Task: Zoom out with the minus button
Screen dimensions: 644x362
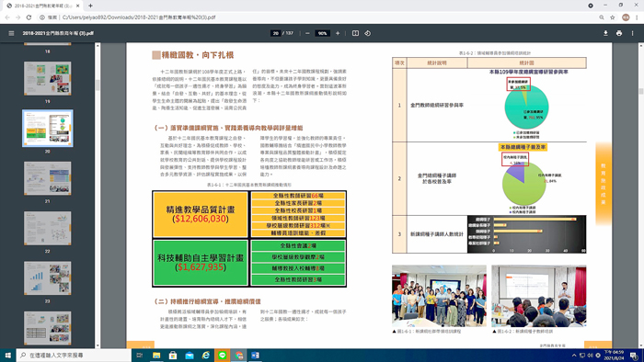Action: pyautogui.click(x=307, y=33)
